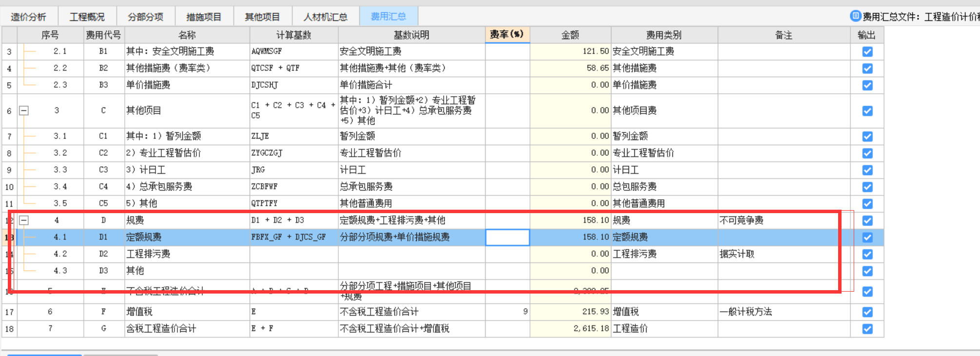
Task: Select the 其中：安全文明施工费 name cell
Action: [187, 52]
